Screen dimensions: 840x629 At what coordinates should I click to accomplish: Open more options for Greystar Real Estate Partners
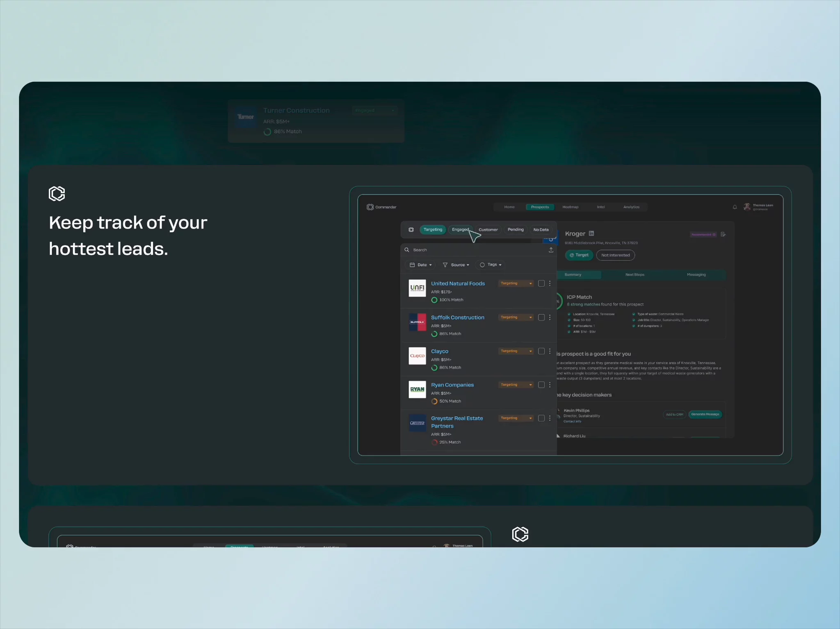pos(550,418)
